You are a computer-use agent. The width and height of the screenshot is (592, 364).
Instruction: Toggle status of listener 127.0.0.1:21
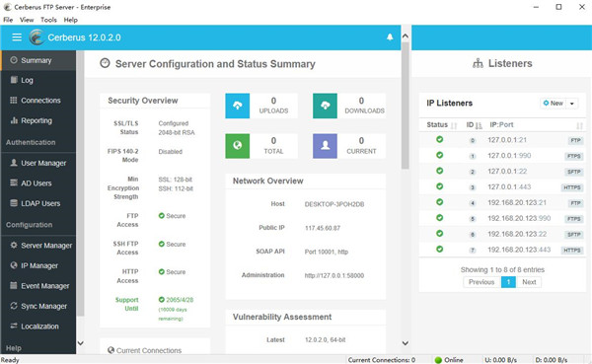(x=439, y=140)
